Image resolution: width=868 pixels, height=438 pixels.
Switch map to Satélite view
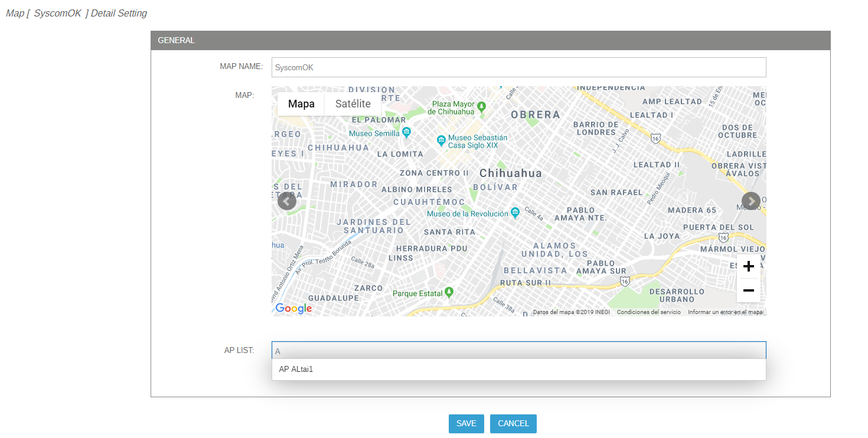point(353,104)
